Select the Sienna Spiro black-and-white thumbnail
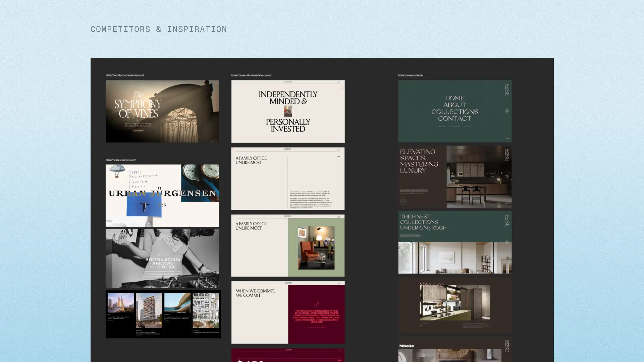 click(x=162, y=258)
